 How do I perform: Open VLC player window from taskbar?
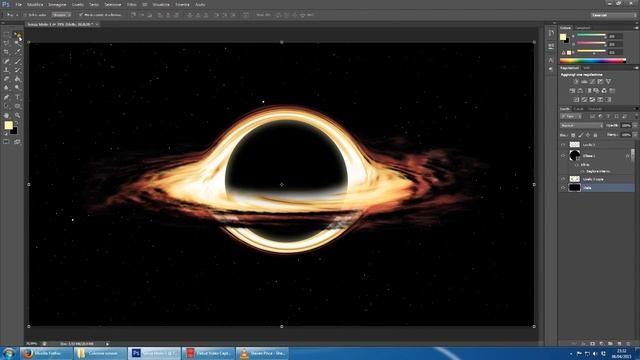point(262,353)
